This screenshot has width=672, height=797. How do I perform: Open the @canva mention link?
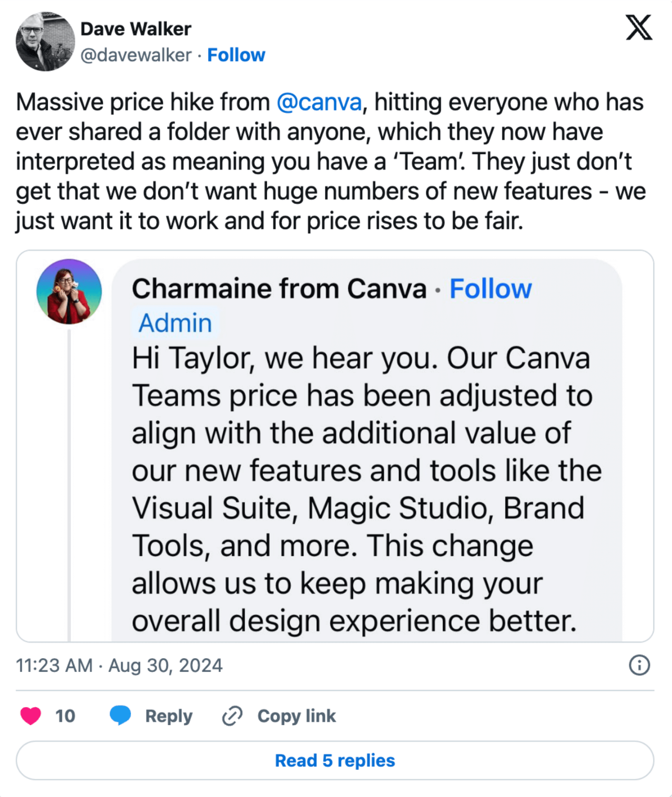click(x=319, y=102)
